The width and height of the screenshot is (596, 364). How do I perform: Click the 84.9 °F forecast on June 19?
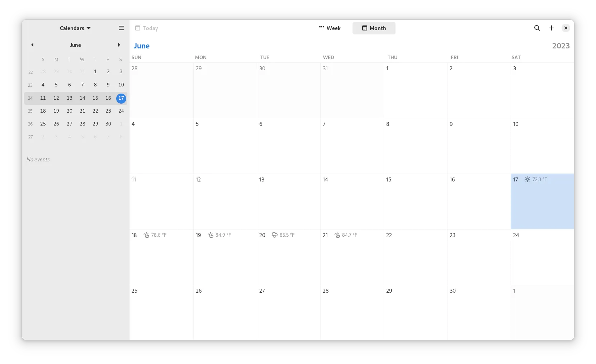(x=223, y=235)
